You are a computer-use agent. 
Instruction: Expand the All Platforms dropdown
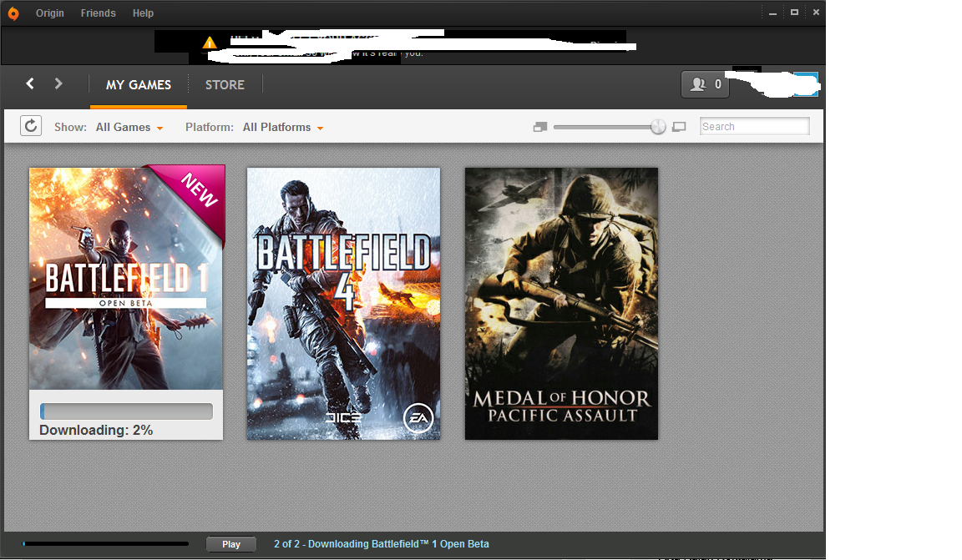pyautogui.click(x=282, y=128)
